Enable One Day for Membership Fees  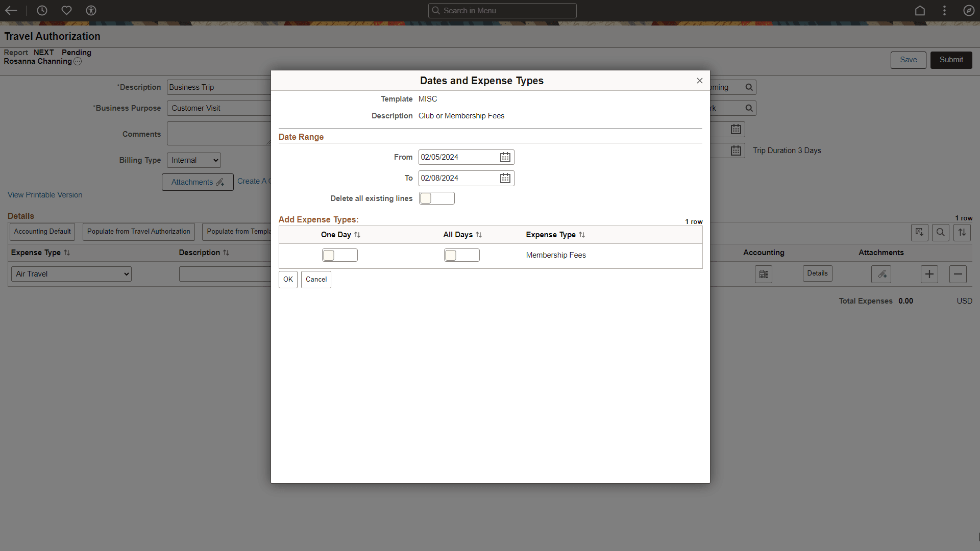click(x=339, y=255)
